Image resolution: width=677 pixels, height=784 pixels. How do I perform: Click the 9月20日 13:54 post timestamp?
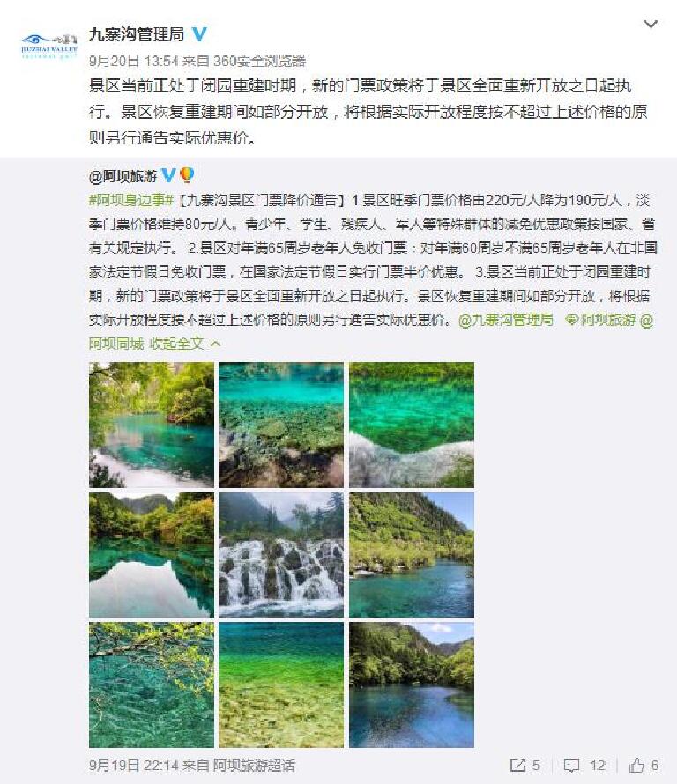(x=134, y=61)
